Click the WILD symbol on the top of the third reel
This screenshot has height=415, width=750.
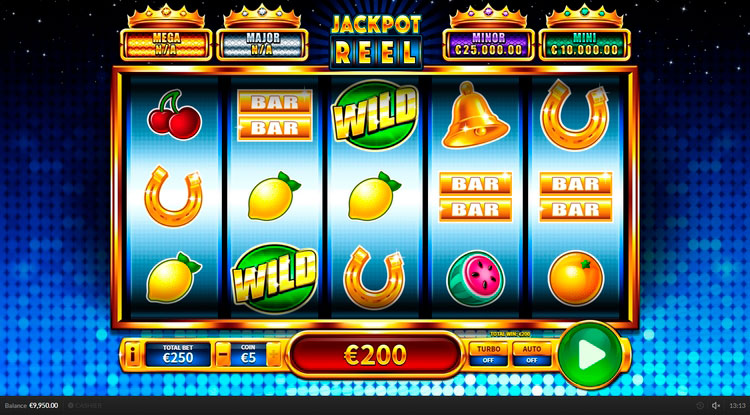tap(375, 115)
